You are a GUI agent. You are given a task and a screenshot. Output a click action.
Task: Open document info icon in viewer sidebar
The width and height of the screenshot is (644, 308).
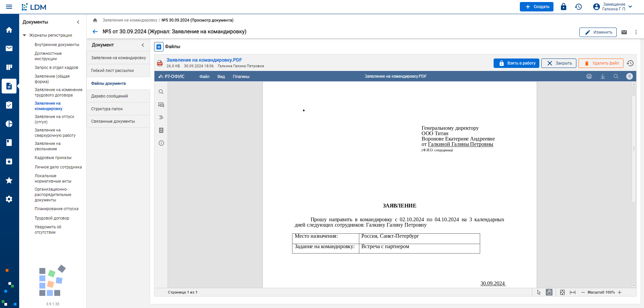tap(161, 143)
